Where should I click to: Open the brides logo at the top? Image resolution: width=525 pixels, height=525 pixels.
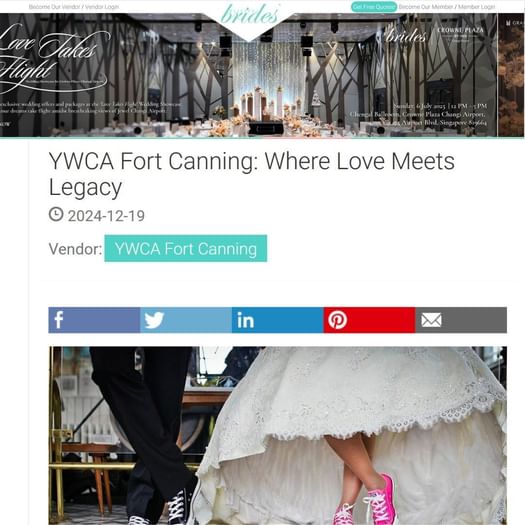coord(250,15)
